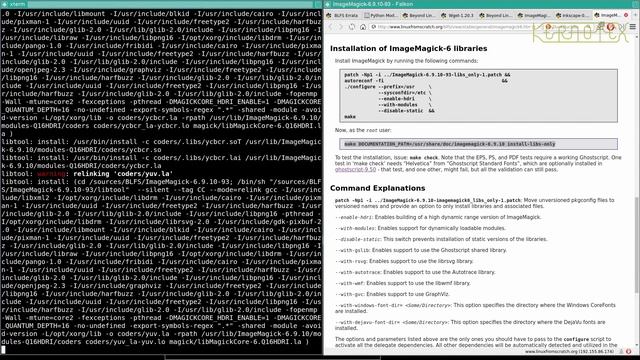Switch to the BLFS Errata tab
Viewport: 640px width, 360px height.
coord(342,16)
